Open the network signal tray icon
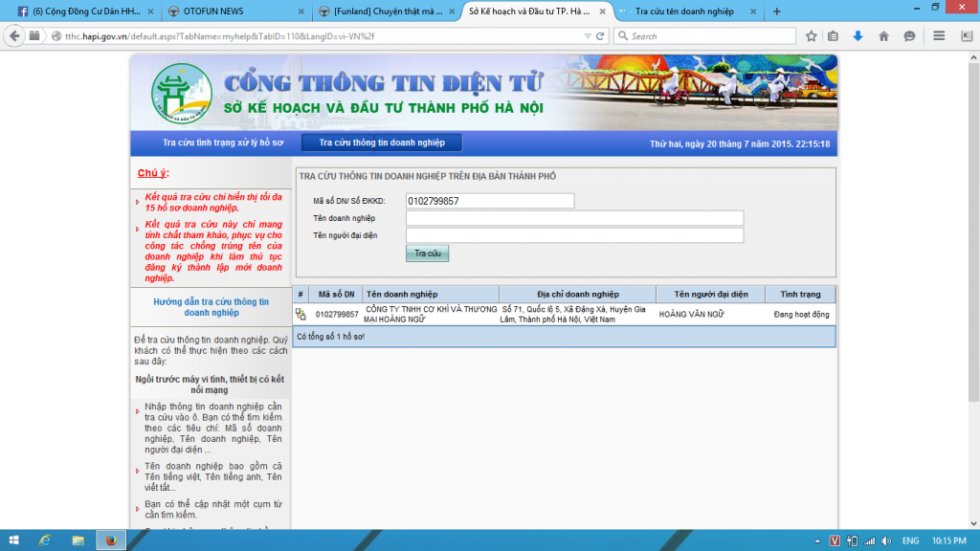The width and height of the screenshot is (980, 551). 869,541
